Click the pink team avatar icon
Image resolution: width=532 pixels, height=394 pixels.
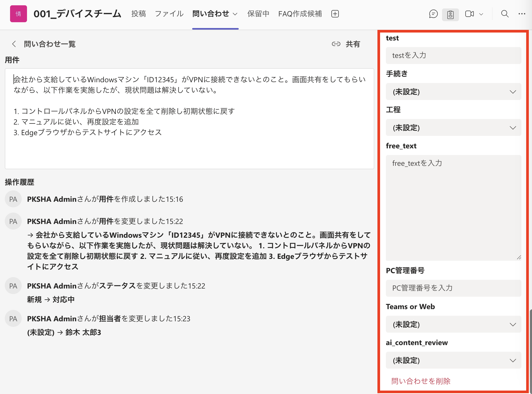point(18,14)
